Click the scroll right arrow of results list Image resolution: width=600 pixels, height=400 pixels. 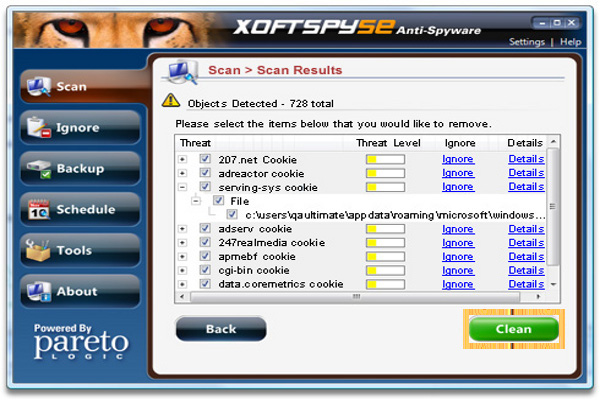[538, 296]
